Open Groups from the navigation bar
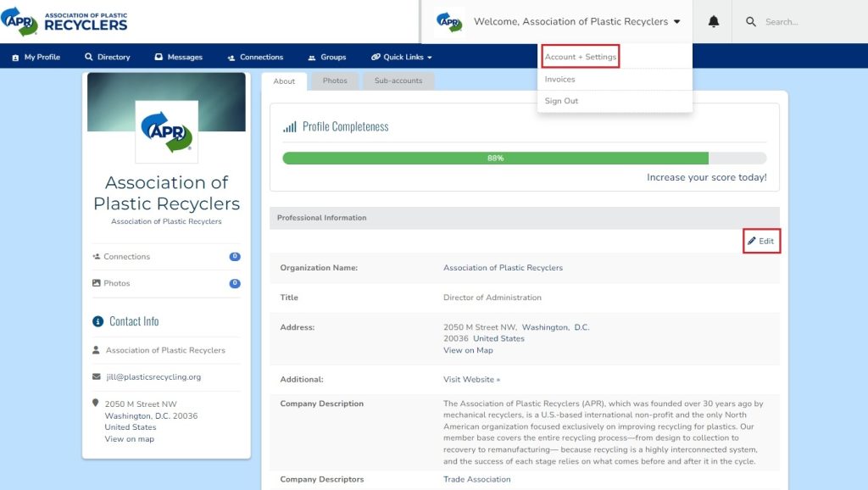Image resolution: width=868 pixels, height=490 pixels. 327,57
